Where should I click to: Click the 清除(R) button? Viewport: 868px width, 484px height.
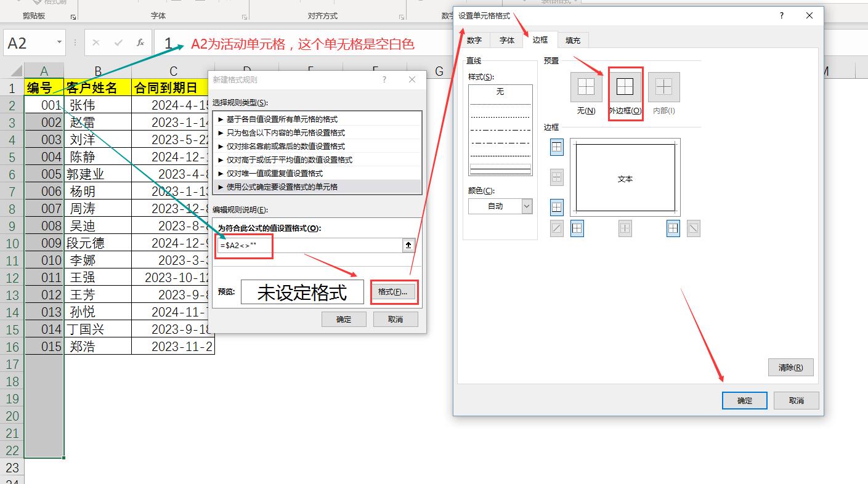(x=791, y=368)
